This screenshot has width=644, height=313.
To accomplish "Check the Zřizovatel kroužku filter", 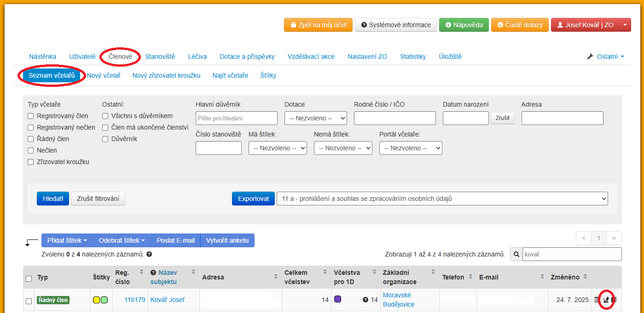I will tap(31, 162).
